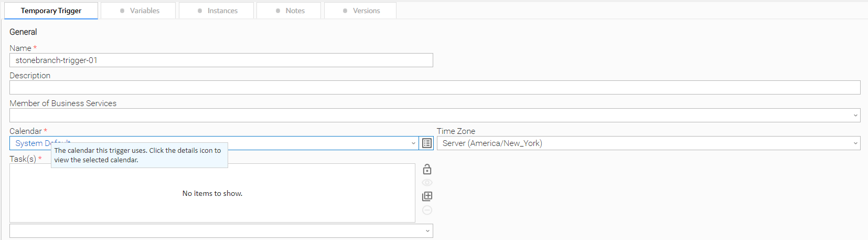Click the Name field containing stonebranch-trigger-01
The height and width of the screenshot is (240, 868).
(221, 60)
